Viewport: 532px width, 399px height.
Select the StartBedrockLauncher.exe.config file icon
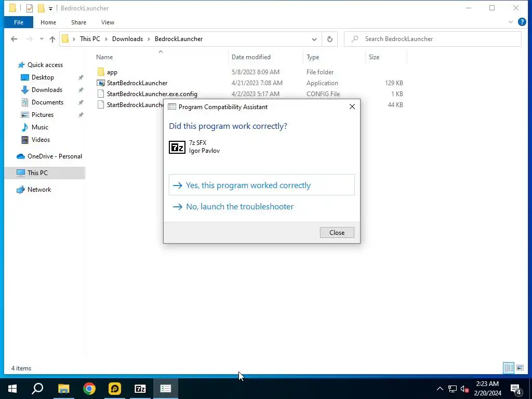[x=101, y=94]
